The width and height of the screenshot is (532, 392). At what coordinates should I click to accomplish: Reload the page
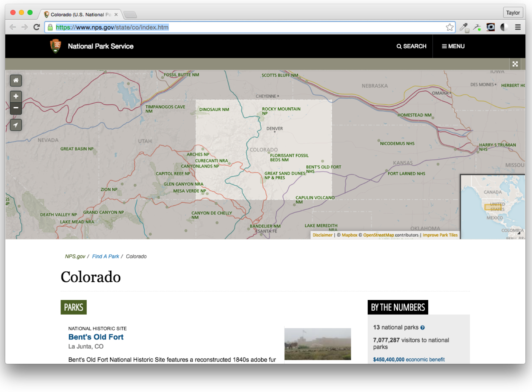tap(37, 27)
